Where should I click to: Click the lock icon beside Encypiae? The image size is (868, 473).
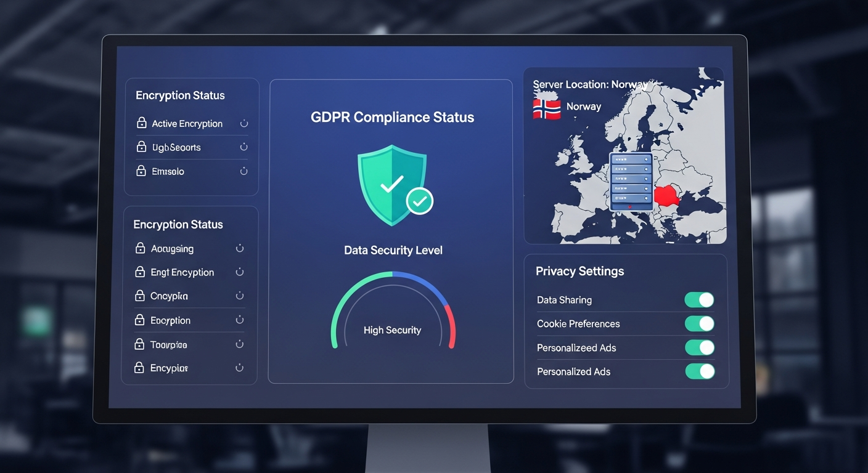click(140, 368)
